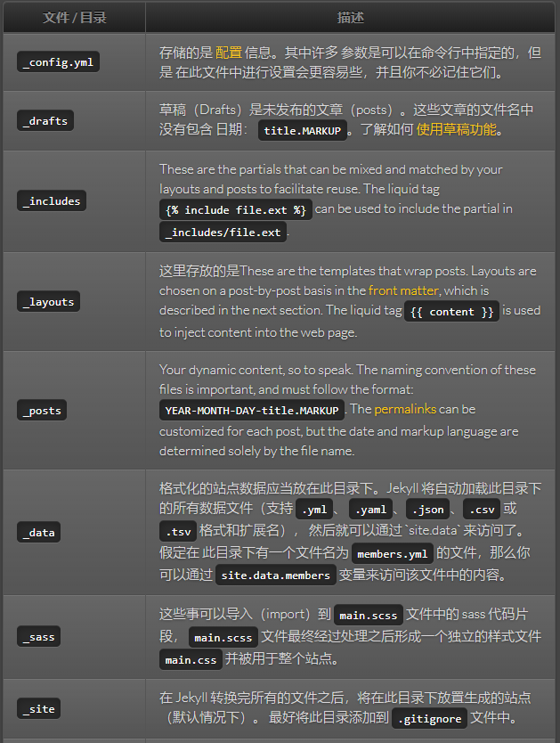Select the _drafts directory name
Image resolution: width=560 pixels, height=743 pixels.
tap(45, 121)
